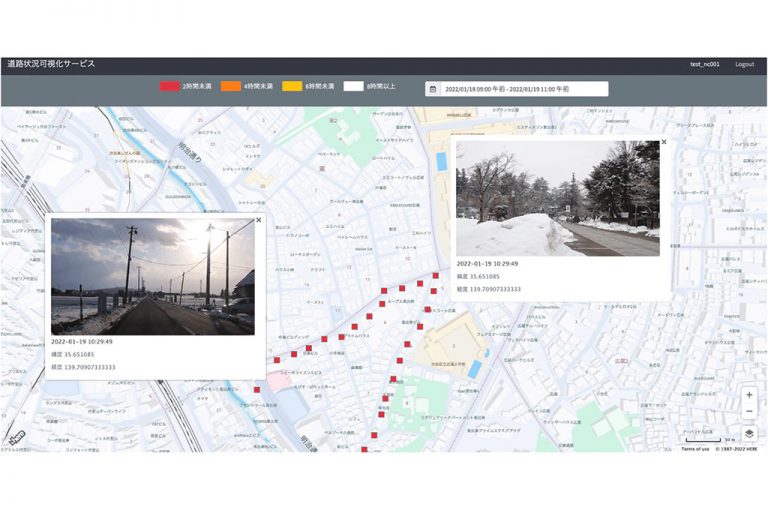The height and width of the screenshot is (513, 768).
Task: Close the snowy park photo popup
Action: [x=663, y=142]
